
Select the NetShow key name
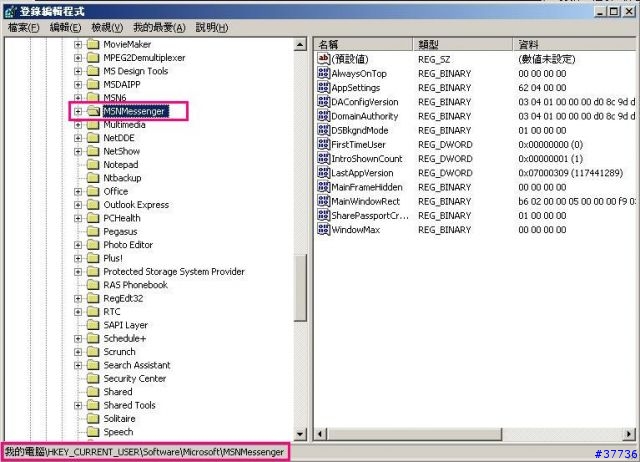122,151
